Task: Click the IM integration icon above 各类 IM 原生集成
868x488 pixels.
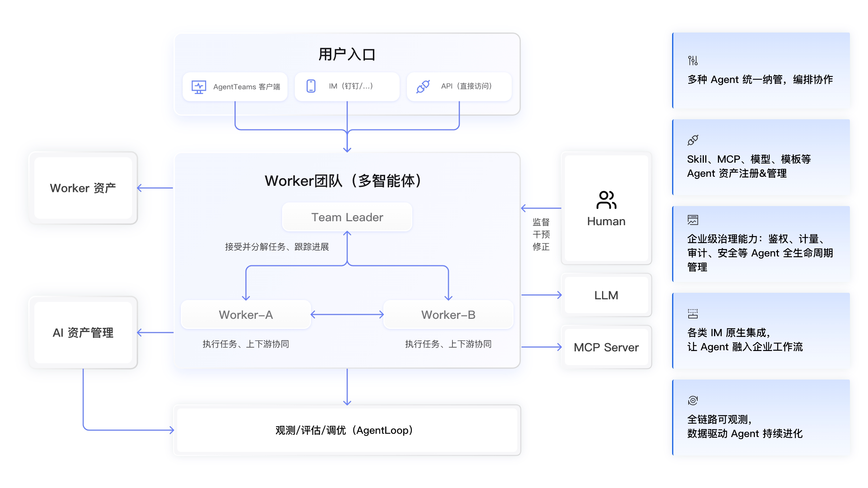Action: point(693,313)
